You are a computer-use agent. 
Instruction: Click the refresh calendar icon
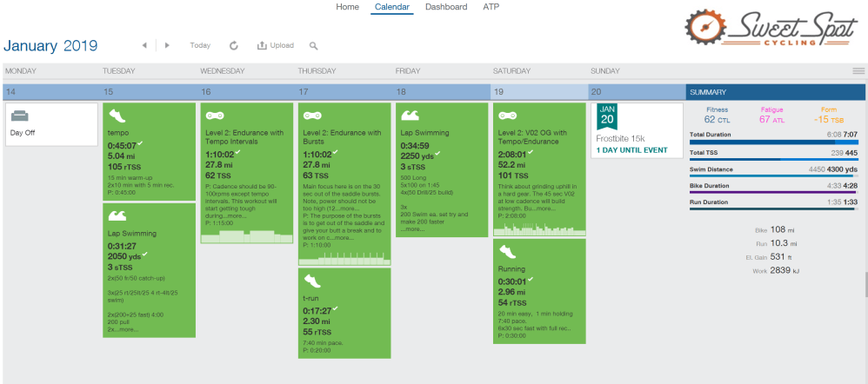pyautogui.click(x=233, y=45)
